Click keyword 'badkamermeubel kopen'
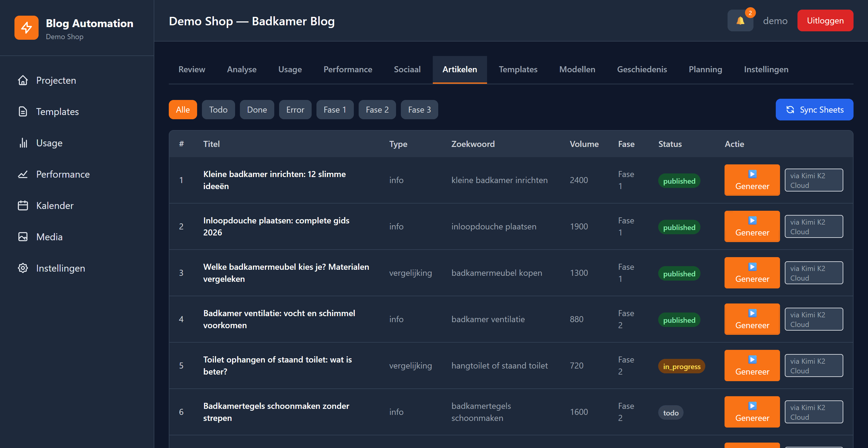This screenshot has width=868, height=448. (497, 273)
